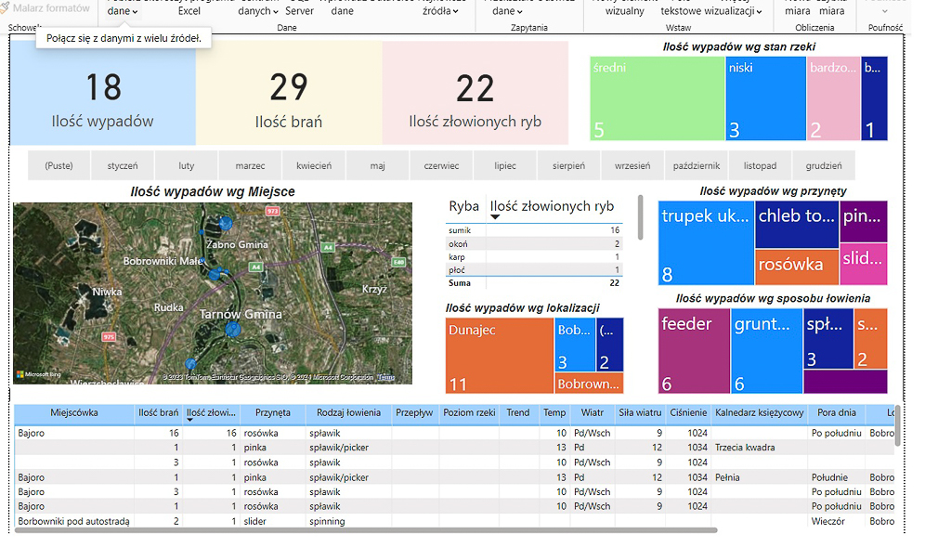Expand the Poufność chevron
This screenshot has height=560, width=951.
[885, 11]
